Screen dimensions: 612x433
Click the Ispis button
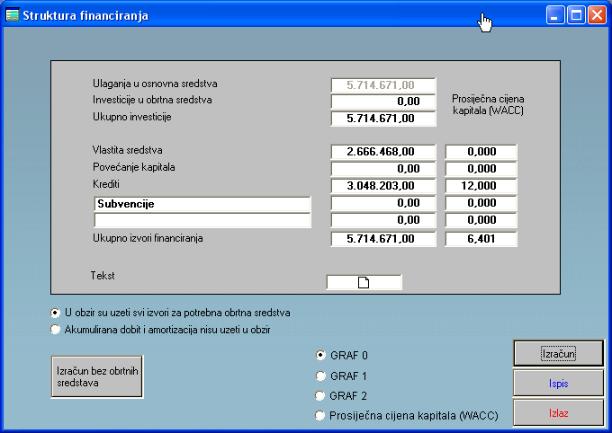558,383
